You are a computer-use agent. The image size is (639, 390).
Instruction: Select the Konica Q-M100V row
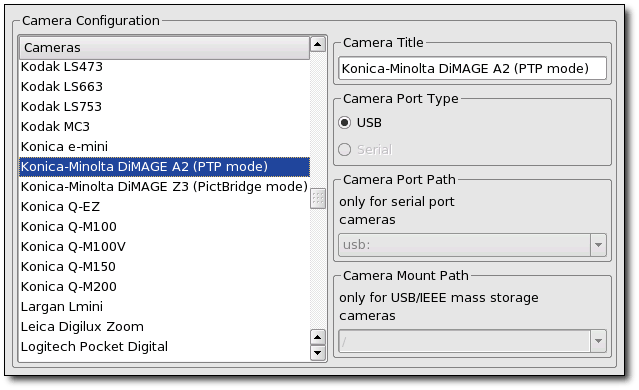point(164,247)
